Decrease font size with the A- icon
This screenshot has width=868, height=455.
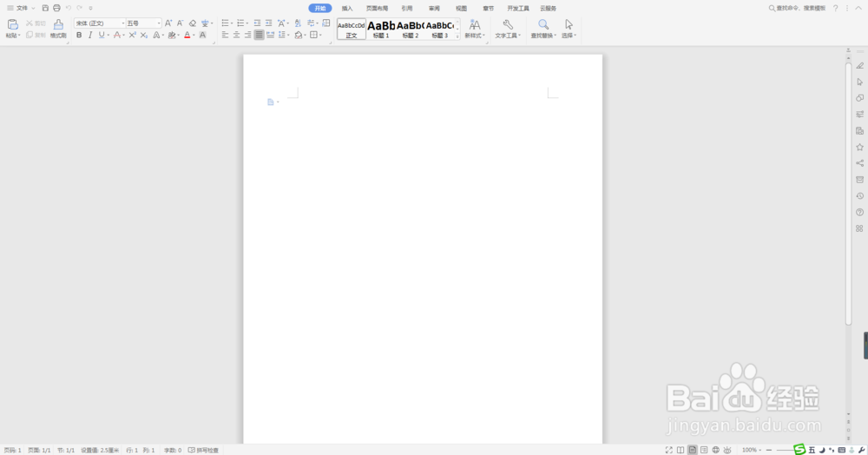pyautogui.click(x=180, y=23)
